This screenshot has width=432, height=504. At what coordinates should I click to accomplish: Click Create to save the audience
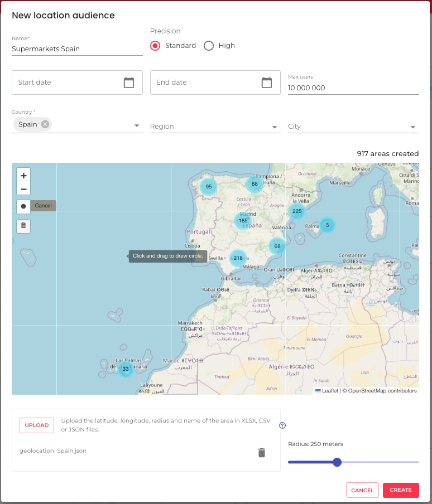click(401, 490)
